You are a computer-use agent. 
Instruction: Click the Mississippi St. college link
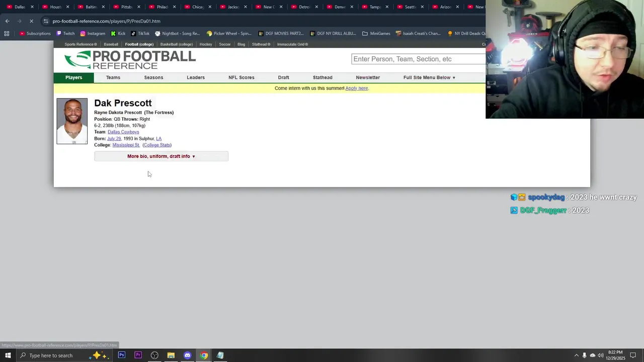coord(126,145)
